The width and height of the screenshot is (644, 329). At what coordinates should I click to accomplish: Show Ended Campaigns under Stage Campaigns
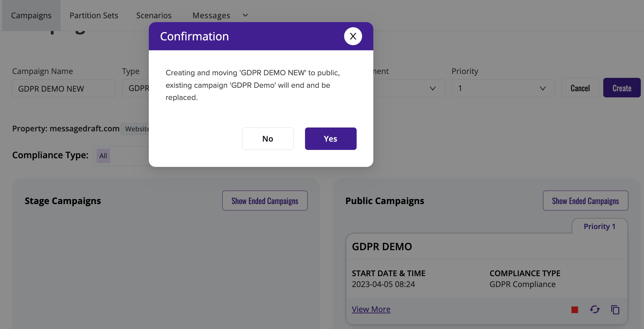point(265,201)
